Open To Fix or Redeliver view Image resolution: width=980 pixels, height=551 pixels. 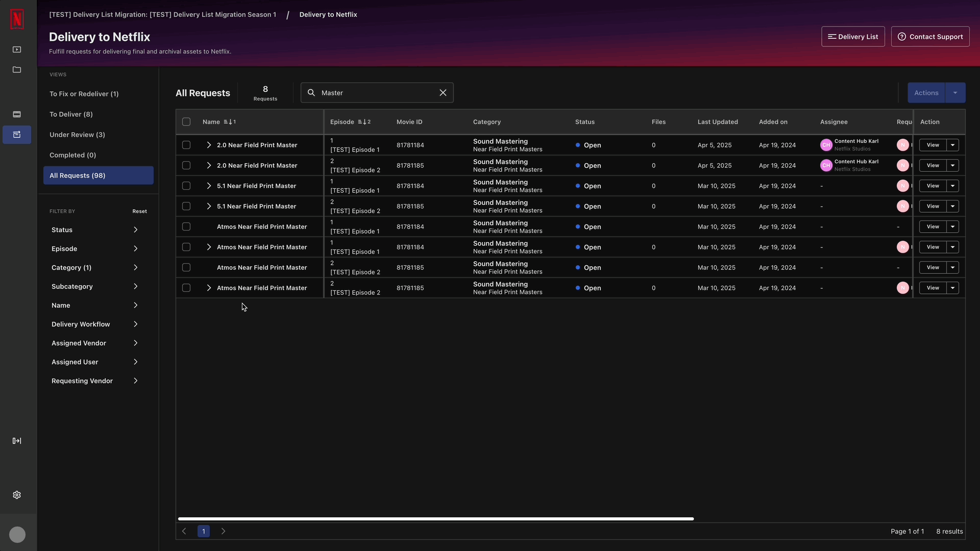click(99, 94)
